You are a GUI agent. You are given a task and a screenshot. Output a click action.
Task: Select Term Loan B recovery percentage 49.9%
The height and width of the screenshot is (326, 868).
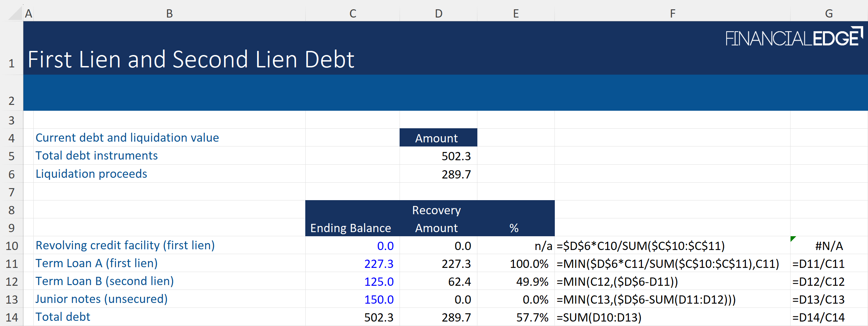532,282
